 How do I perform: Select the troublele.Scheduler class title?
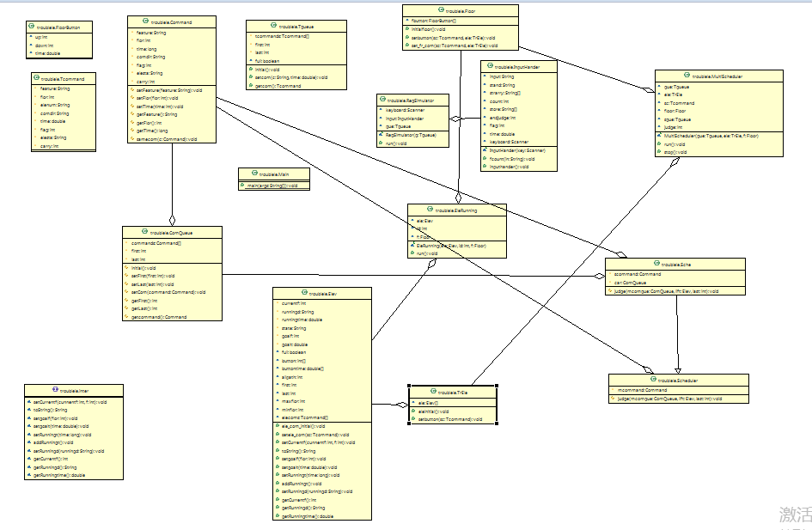[678, 381]
